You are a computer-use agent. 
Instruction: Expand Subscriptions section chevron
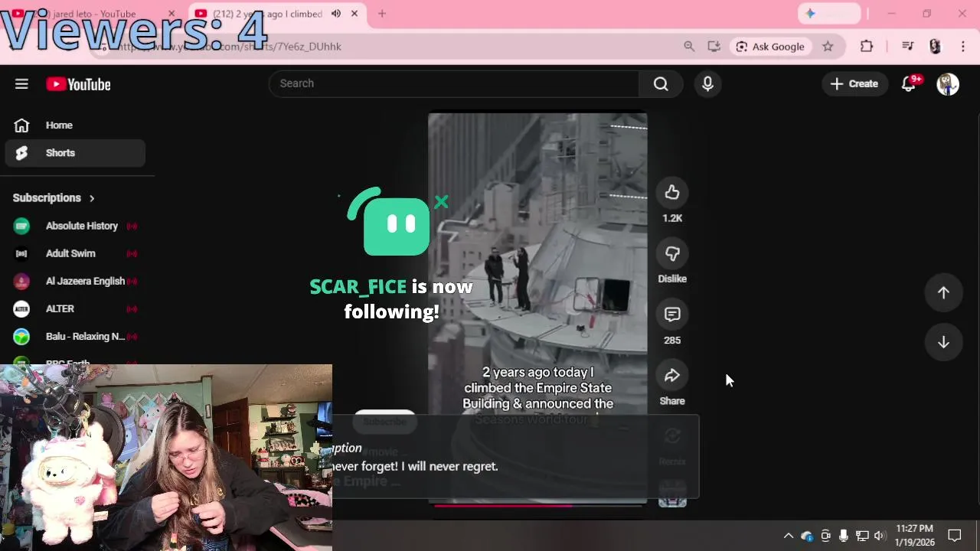(92, 198)
